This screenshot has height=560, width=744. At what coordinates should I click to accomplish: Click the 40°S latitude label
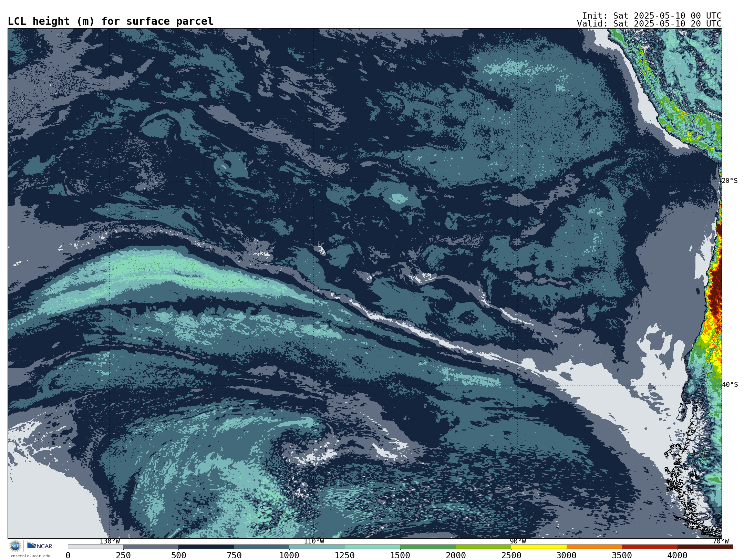(730, 385)
